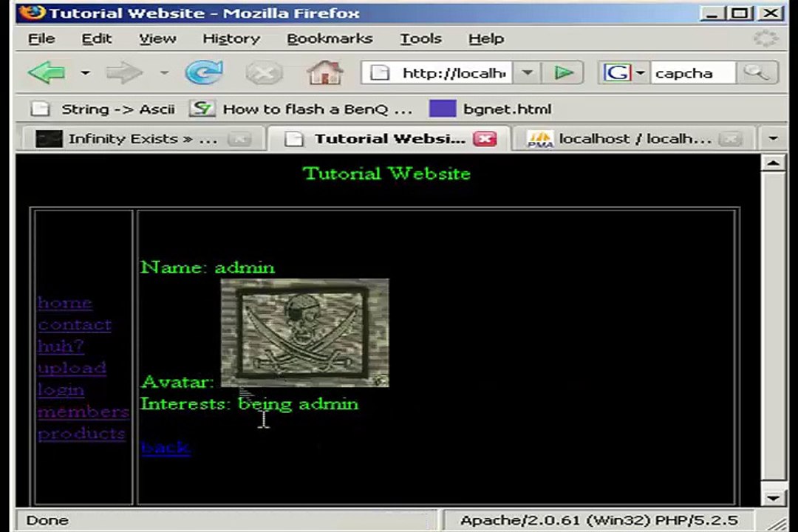Open the bgnet.html bookmark
Screen dimensions: 798x532
click(x=491, y=109)
